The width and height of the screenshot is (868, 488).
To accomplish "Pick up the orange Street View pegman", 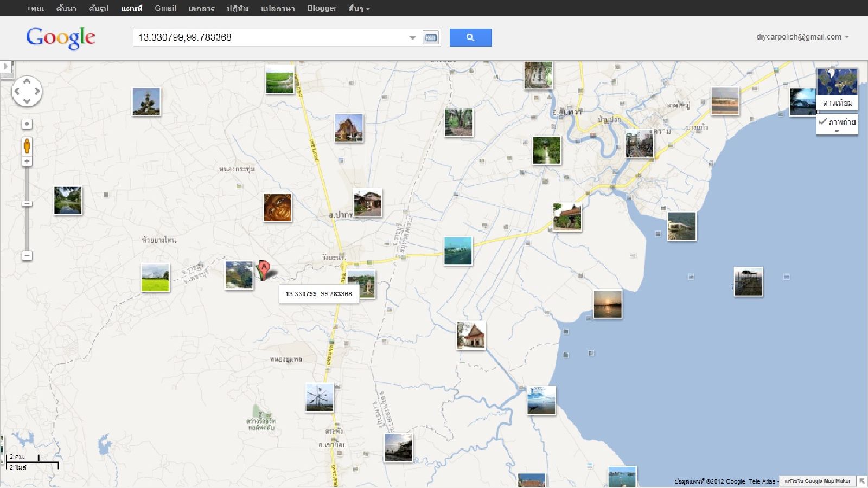I will [x=27, y=146].
